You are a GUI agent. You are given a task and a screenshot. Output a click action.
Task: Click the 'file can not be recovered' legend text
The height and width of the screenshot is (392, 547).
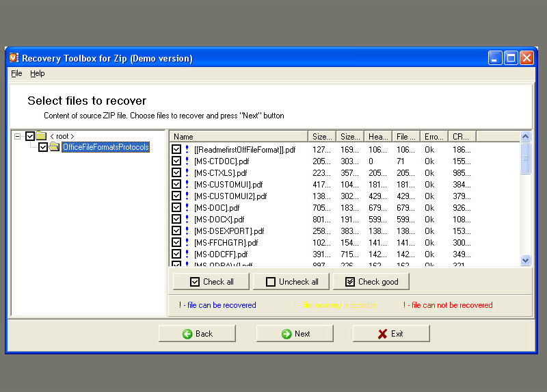pyautogui.click(x=448, y=305)
